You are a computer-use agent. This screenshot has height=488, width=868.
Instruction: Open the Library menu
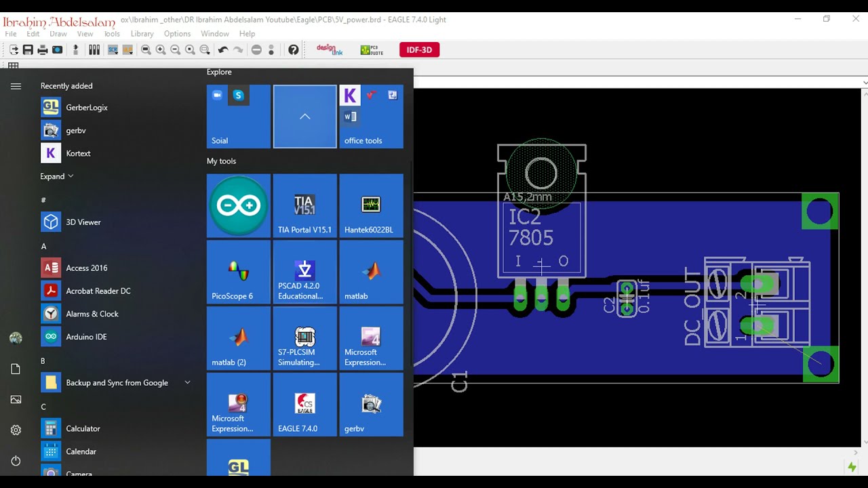(142, 33)
